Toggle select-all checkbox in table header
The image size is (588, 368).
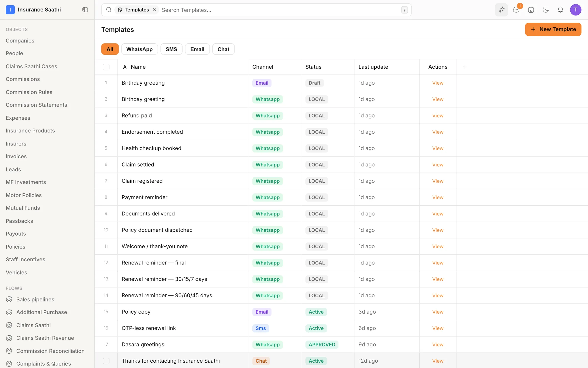click(x=106, y=67)
